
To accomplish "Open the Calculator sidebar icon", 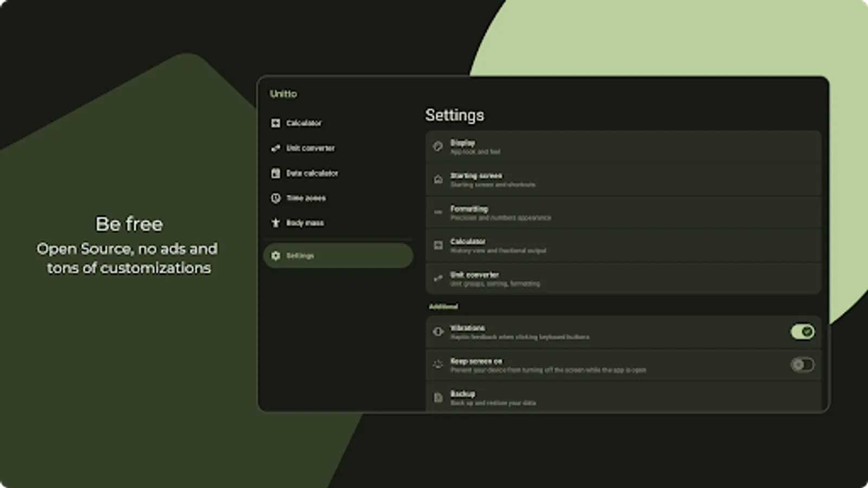I will coord(276,123).
